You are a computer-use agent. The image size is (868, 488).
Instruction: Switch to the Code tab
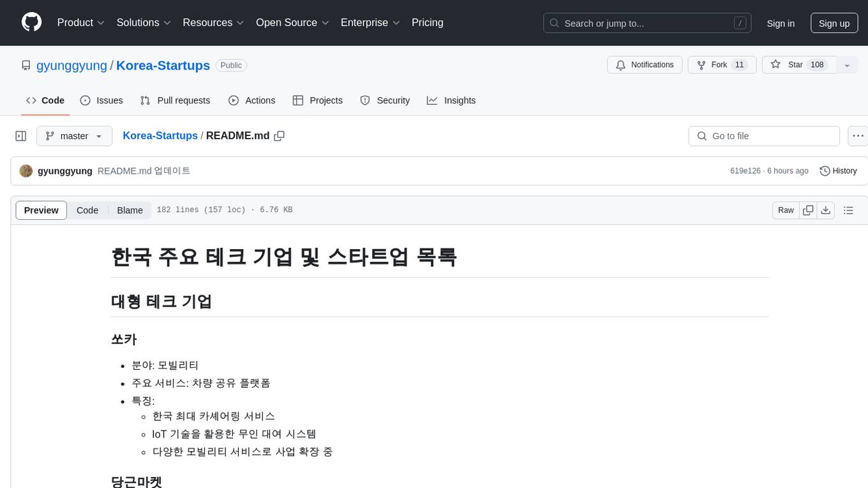tap(45, 100)
